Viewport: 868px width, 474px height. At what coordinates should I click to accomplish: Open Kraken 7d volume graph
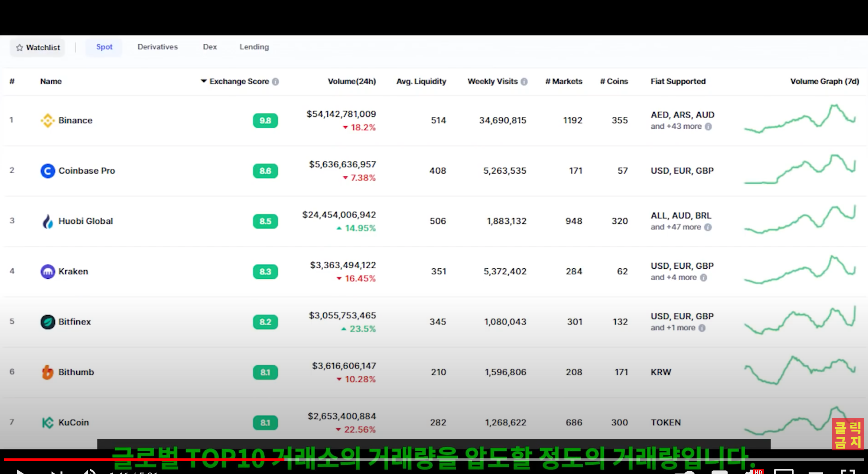(800, 269)
